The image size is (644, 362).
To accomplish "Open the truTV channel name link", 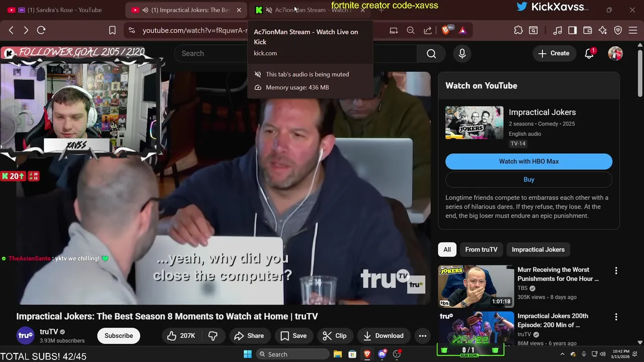I will pos(49,332).
